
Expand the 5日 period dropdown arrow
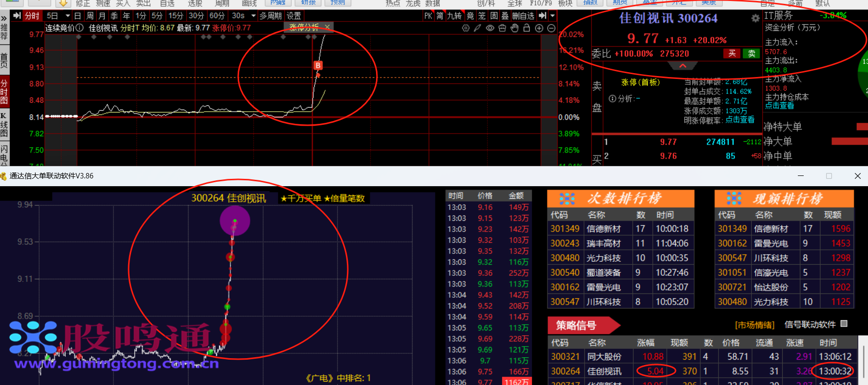coord(68,16)
